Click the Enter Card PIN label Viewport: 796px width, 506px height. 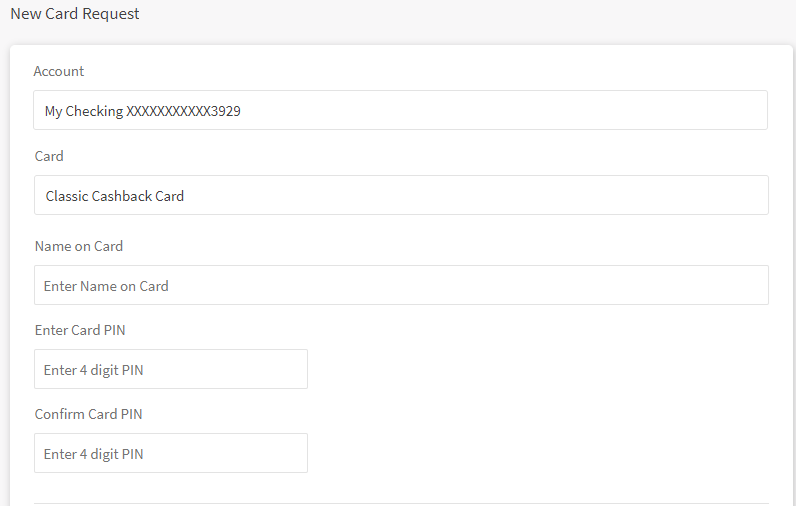(x=80, y=330)
